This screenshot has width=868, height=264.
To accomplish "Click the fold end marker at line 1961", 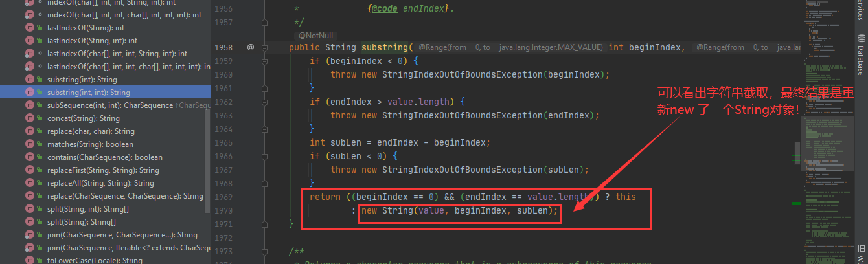I will pos(264,89).
